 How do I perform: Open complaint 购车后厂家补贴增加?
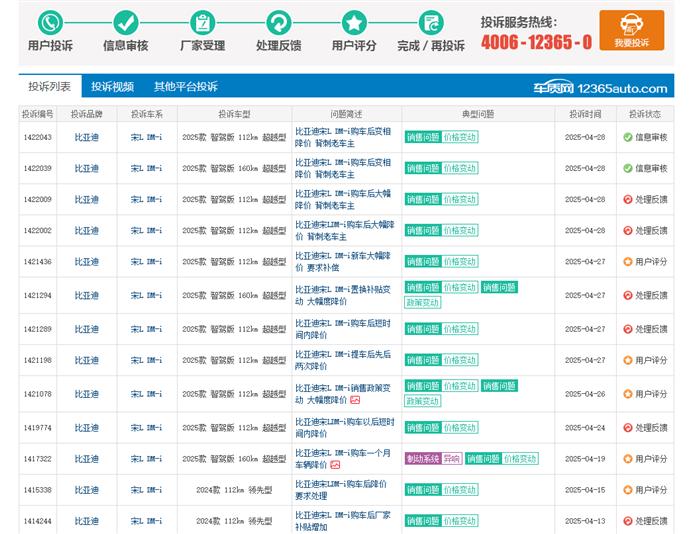[343, 521]
